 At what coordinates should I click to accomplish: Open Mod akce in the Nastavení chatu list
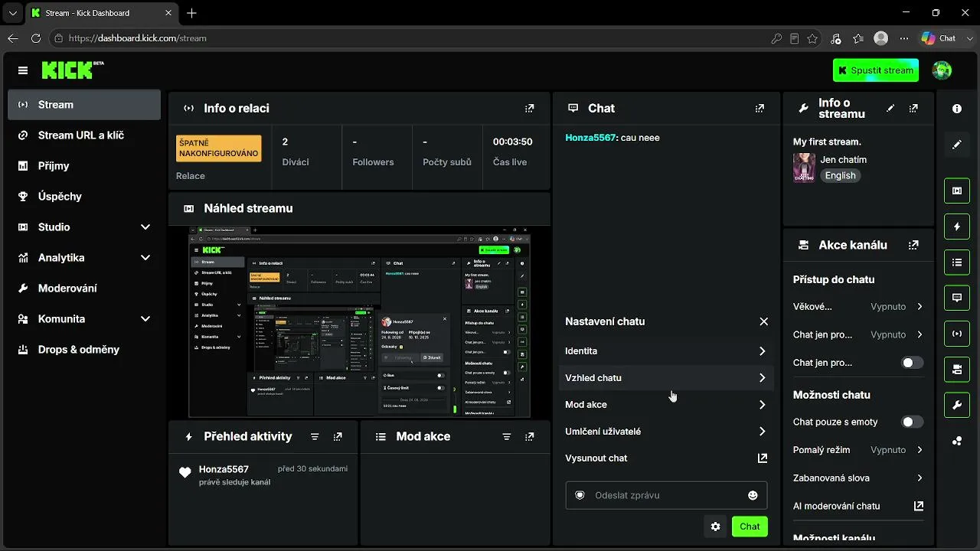(x=666, y=405)
